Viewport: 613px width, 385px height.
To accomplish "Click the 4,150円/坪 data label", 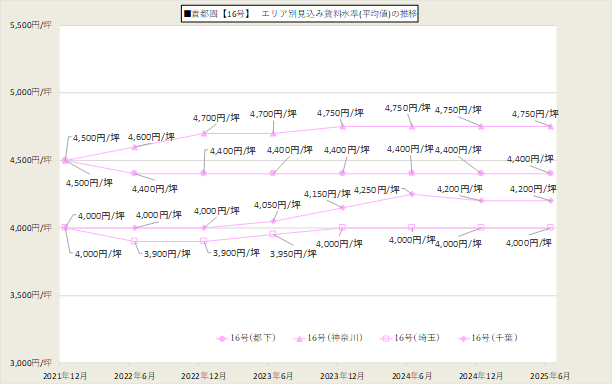I will point(327,194).
